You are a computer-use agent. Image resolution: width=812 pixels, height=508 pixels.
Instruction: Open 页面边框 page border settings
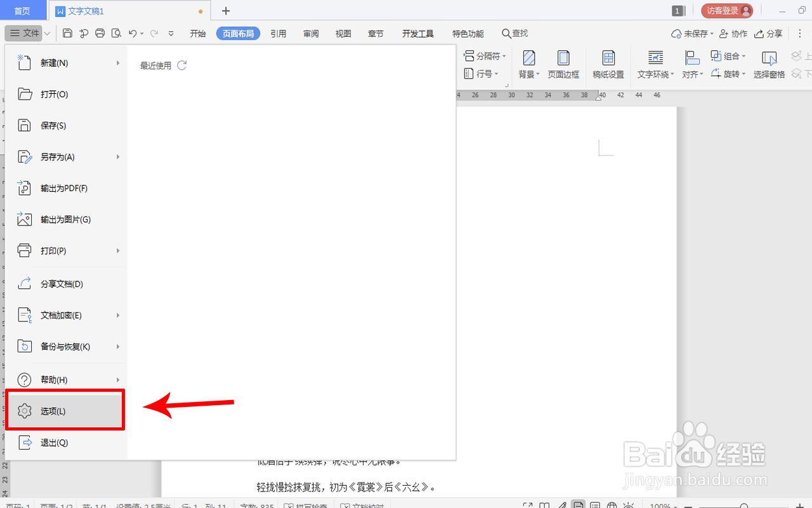pos(563,65)
